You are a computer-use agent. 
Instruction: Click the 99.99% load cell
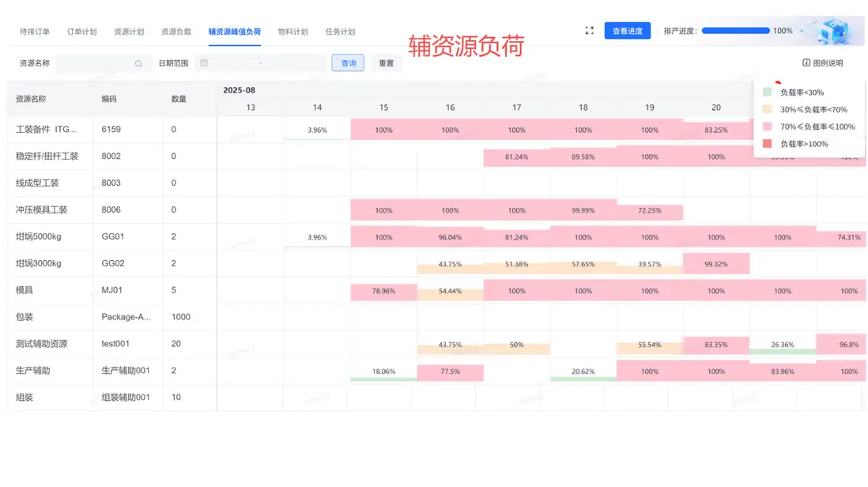583,211
